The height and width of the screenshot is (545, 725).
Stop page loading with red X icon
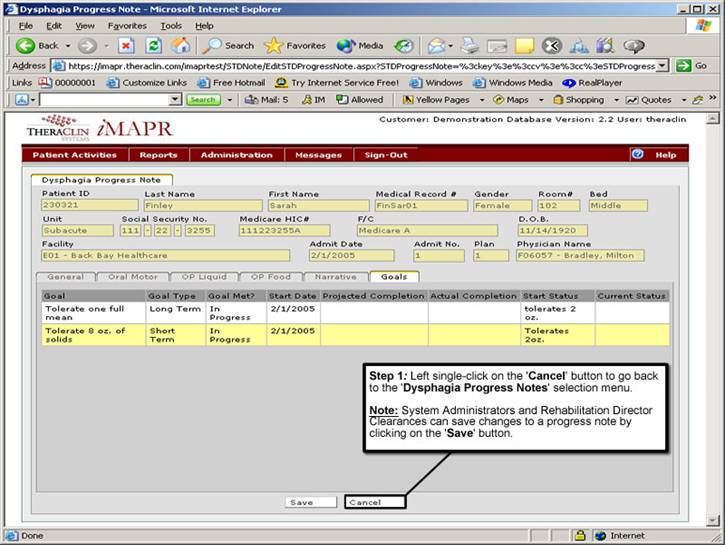tap(126, 46)
